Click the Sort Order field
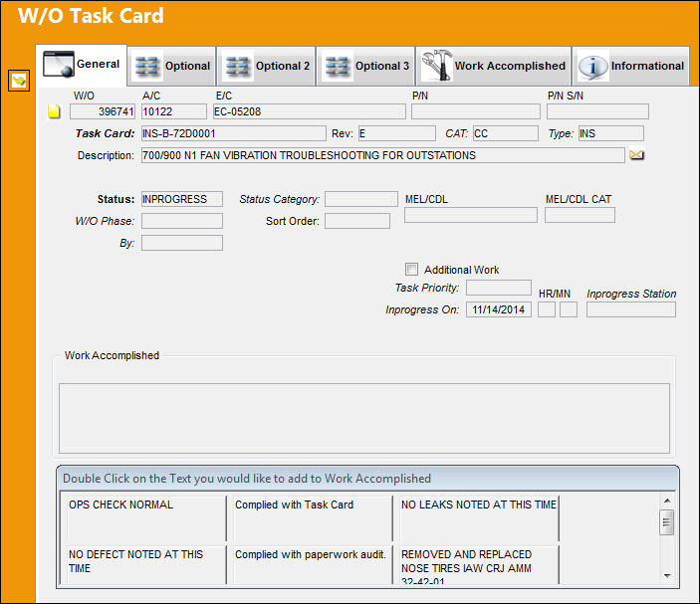This screenshot has height=604, width=700. tap(357, 221)
